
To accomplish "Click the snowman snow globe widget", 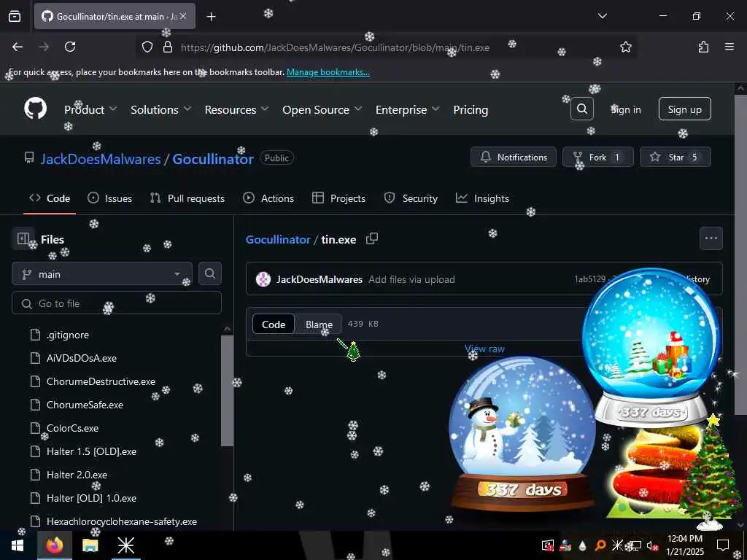I will point(523,432).
